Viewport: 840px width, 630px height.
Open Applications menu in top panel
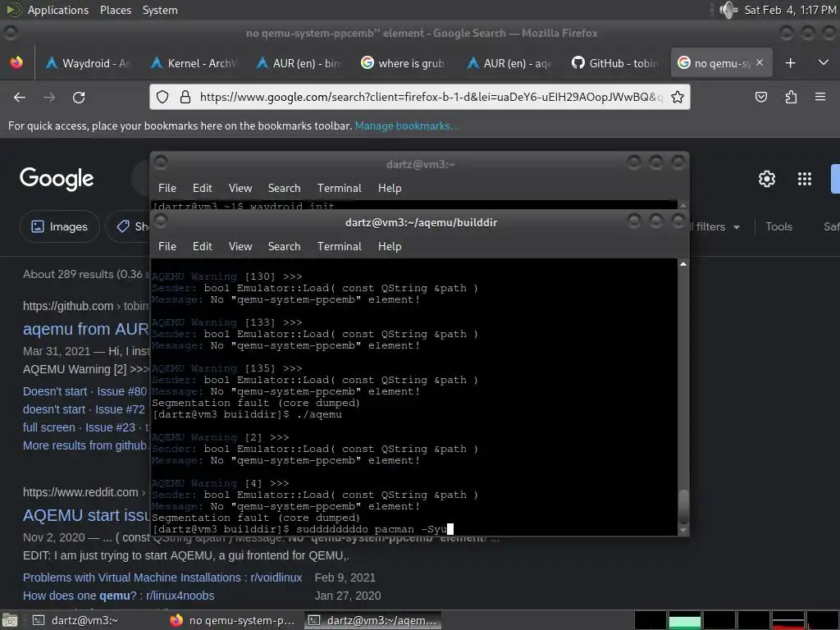[58, 10]
